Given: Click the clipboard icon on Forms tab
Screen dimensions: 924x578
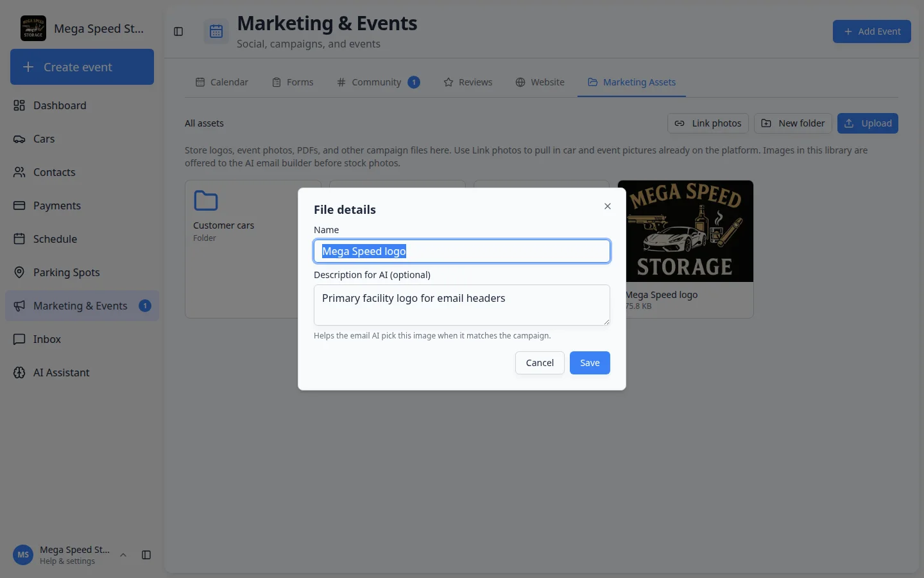Looking at the screenshot, I should click(277, 82).
